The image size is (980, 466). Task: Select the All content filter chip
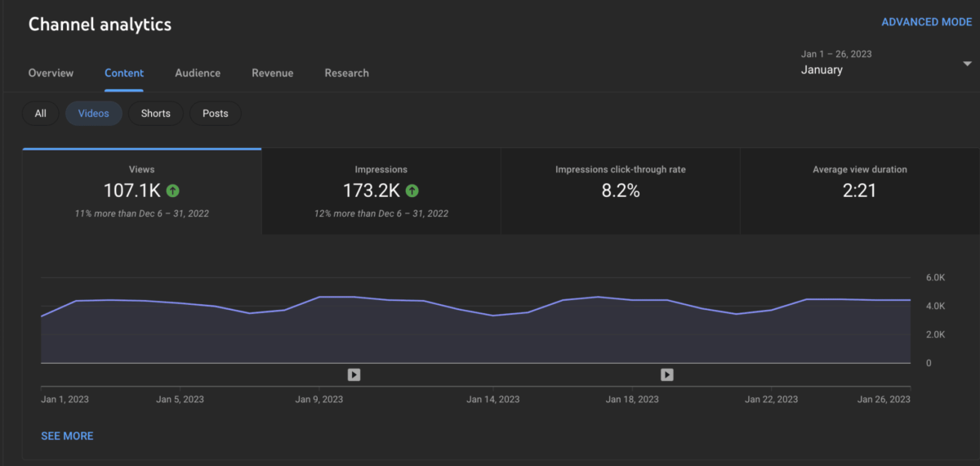[x=40, y=114]
